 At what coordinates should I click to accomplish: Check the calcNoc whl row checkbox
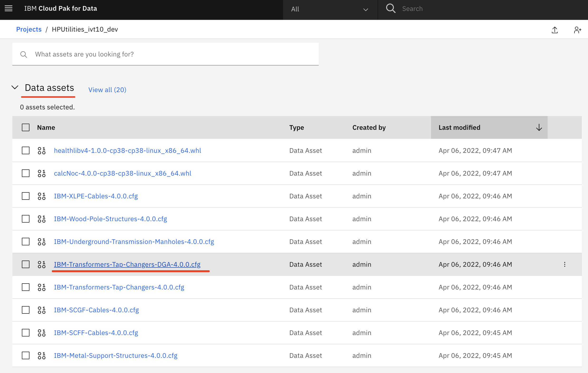coord(26,173)
